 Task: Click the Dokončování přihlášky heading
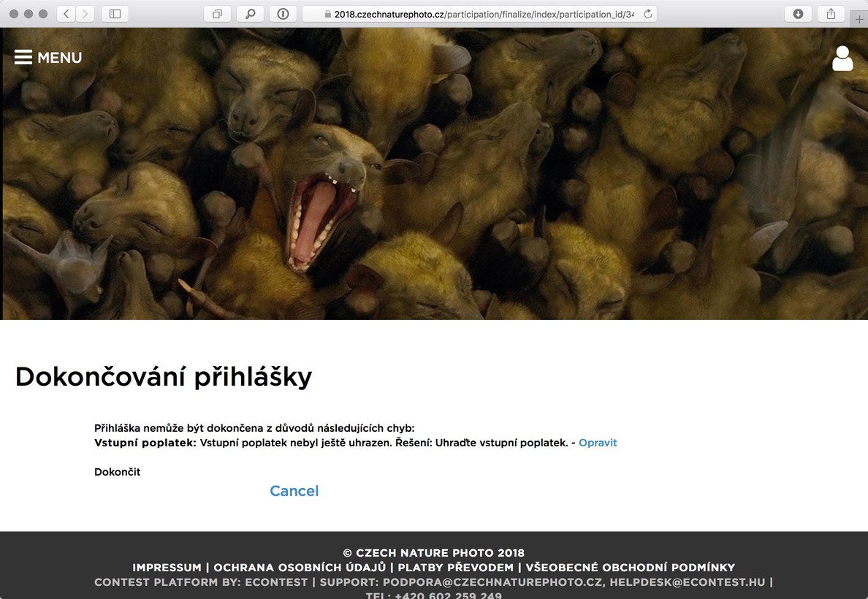(164, 377)
